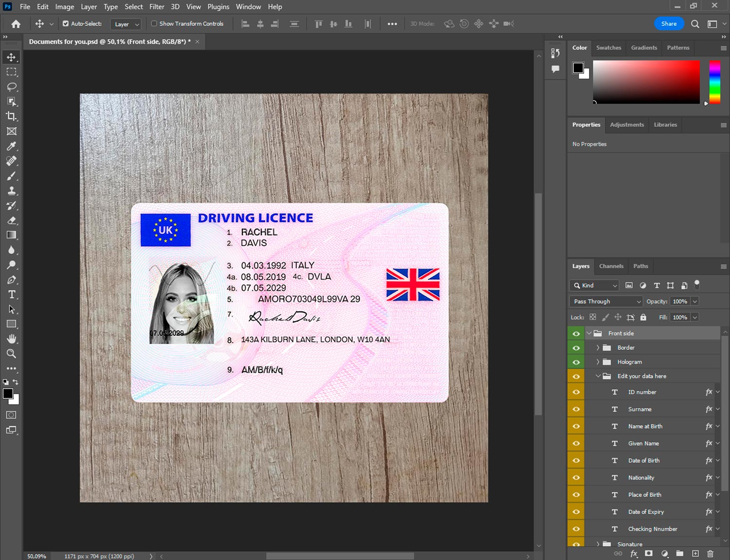This screenshot has width=730, height=560.
Task: Click the Fill percentage input field
Action: [680, 317]
